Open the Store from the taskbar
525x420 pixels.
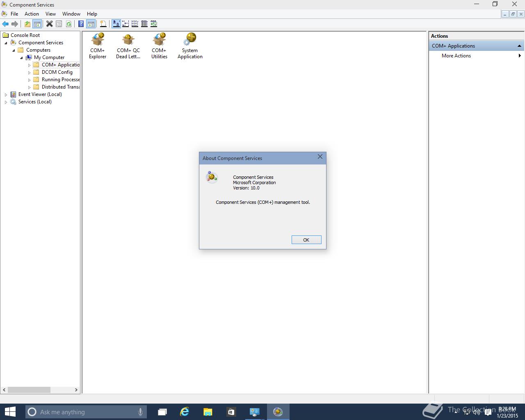(x=231, y=412)
